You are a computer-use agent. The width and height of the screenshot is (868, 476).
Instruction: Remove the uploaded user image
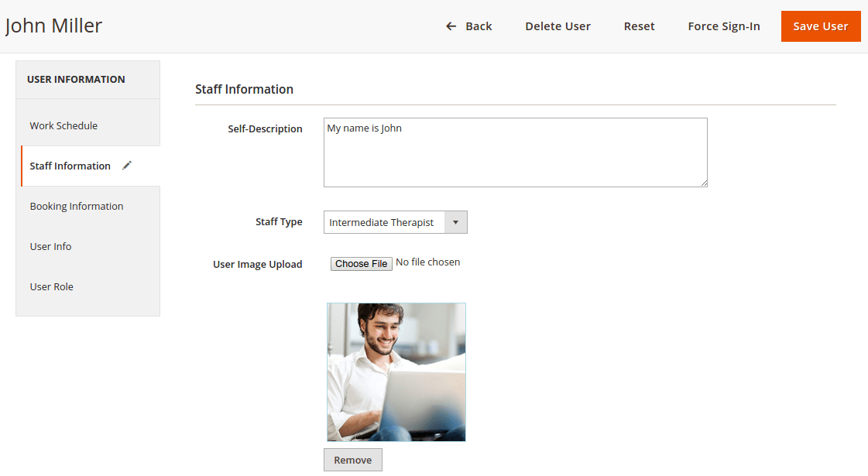352,460
